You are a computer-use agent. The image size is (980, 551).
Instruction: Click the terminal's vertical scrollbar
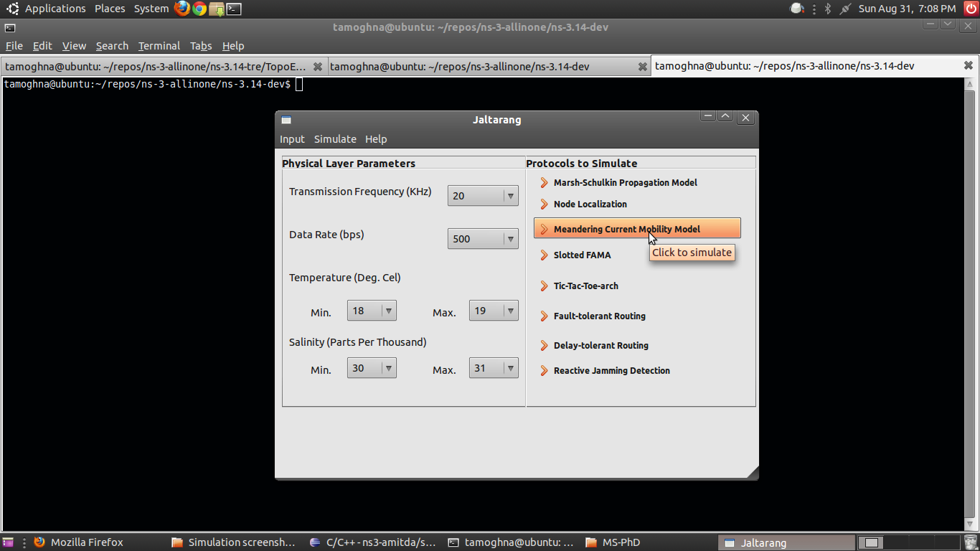click(x=971, y=301)
